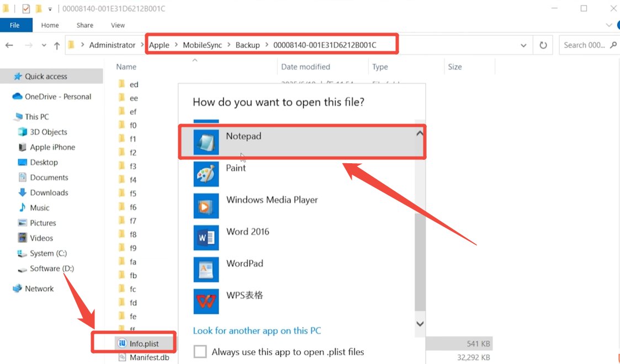Click the Properties checkmark icon in title bar

[26, 9]
